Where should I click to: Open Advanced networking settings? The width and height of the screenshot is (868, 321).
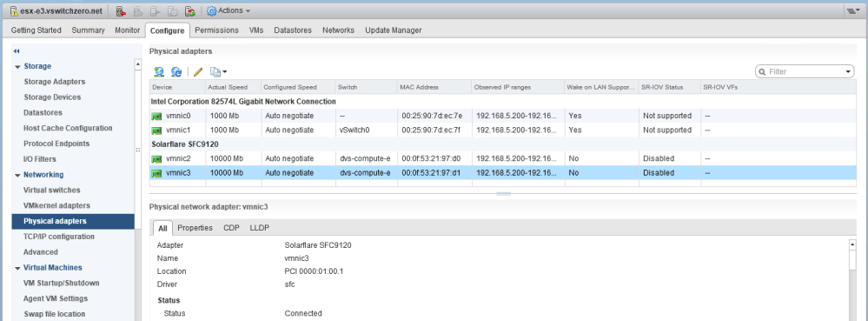(x=41, y=252)
